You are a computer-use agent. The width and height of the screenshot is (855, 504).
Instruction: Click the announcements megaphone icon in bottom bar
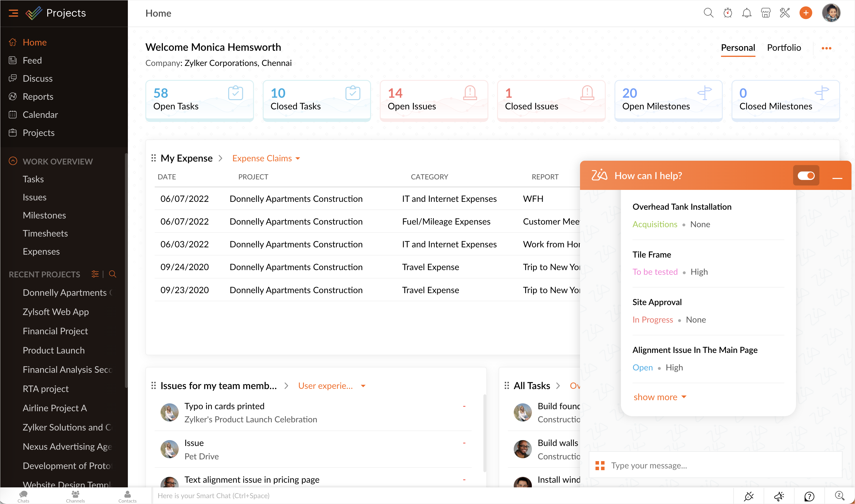[x=779, y=496]
